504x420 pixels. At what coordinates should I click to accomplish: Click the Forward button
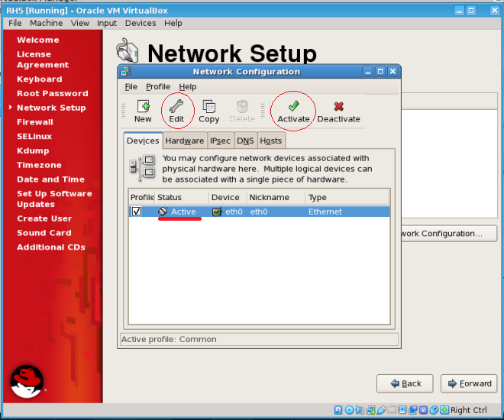[x=469, y=383]
